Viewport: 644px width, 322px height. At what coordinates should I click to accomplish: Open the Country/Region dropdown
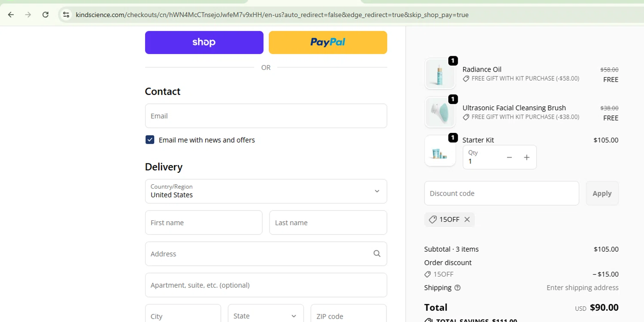(x=266, y=191)
